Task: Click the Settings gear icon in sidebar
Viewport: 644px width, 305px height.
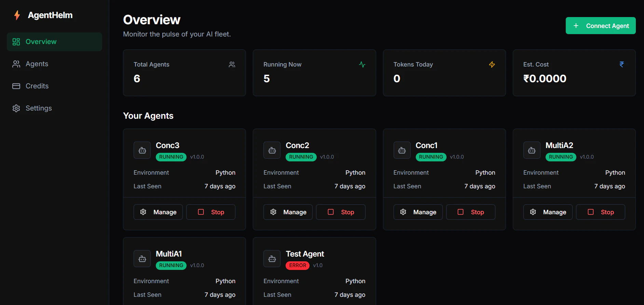Action: (16, 108)
